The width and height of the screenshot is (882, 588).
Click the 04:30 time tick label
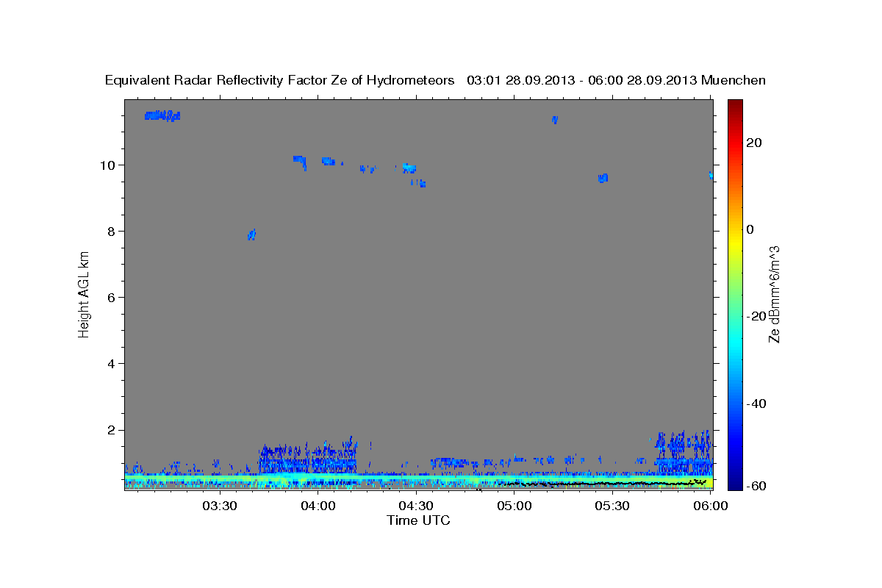[x=417, y=506]
